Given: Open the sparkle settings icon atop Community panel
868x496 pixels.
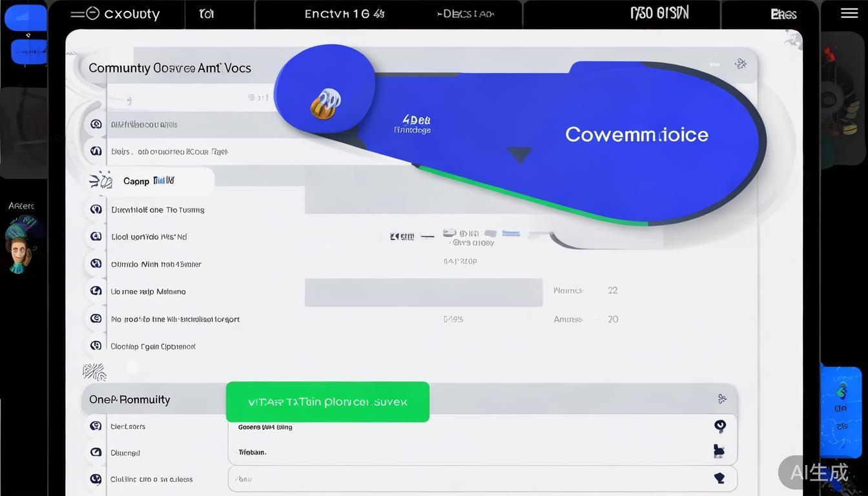Looking at the screenshot, I should pyautogui.click(x=740, y=65).
